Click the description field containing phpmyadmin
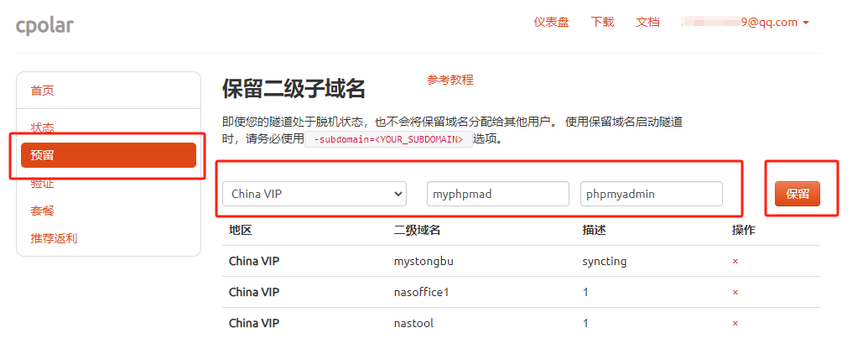This screenshot has height=359, width=868. [651, 194]
